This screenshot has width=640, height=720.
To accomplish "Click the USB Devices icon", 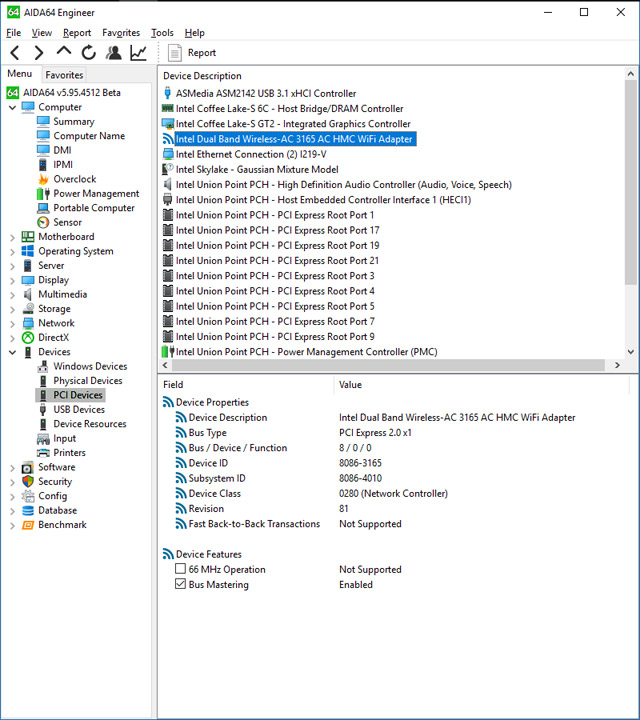I will (x=43, y=410).
